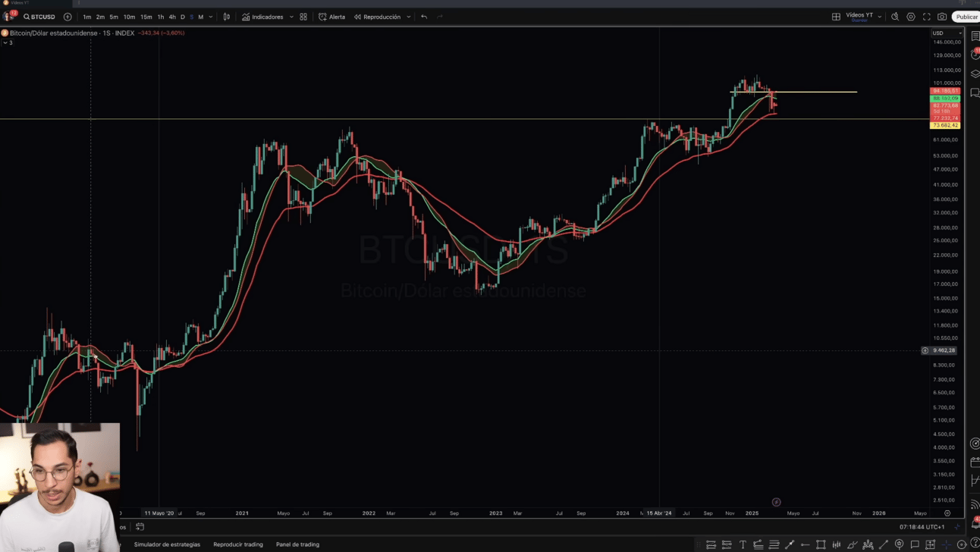Image resolution: width=980 pixels, height=552 pixels.
Task: Expand the Indicadores favorites dropdown arrow
Action: point(291,17)
